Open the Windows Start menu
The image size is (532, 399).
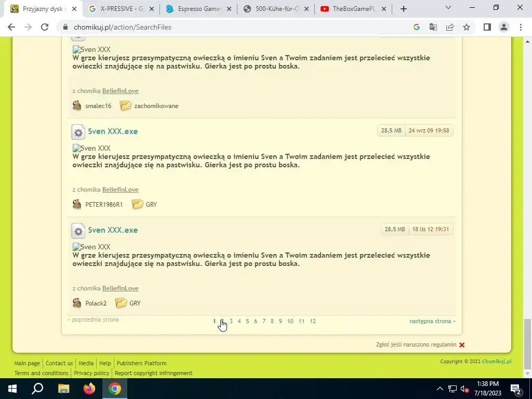point(12,389)
